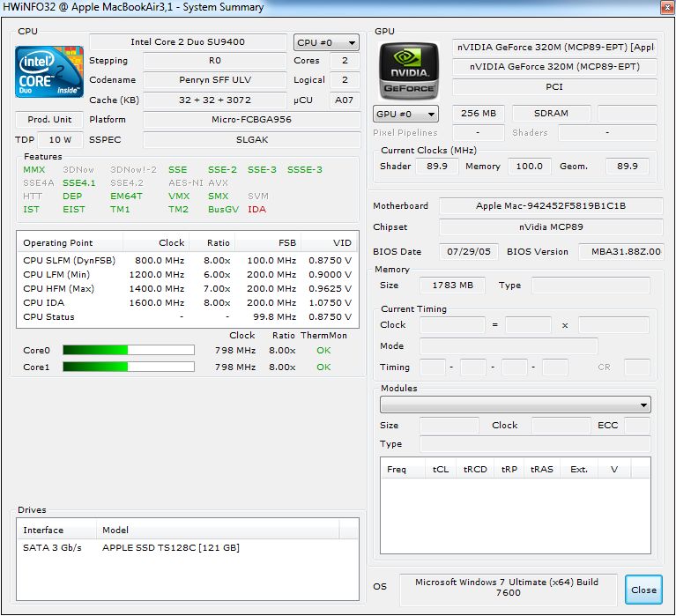Click the SDRAM memory type field
This screenshot has width=676, height=616.
551,114
